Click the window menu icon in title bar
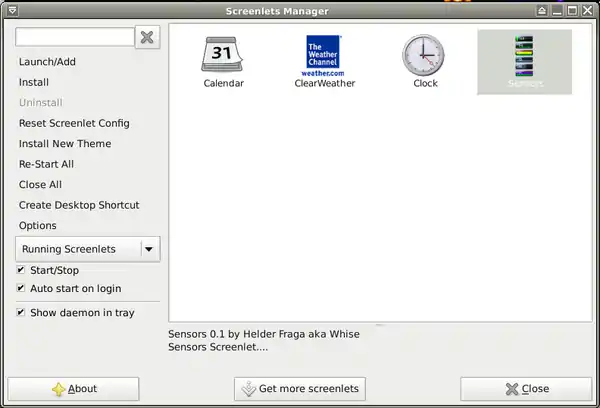This screenshot has width=600, height=408. point(10,11)
